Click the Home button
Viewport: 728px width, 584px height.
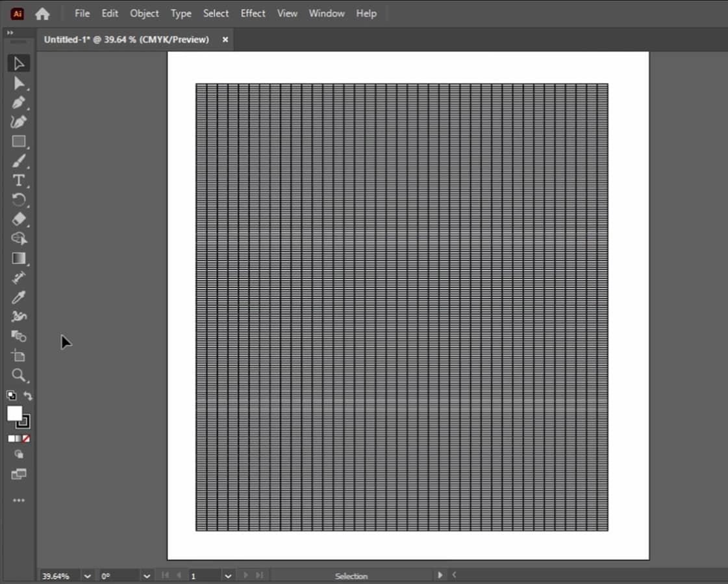click(42, 14)
